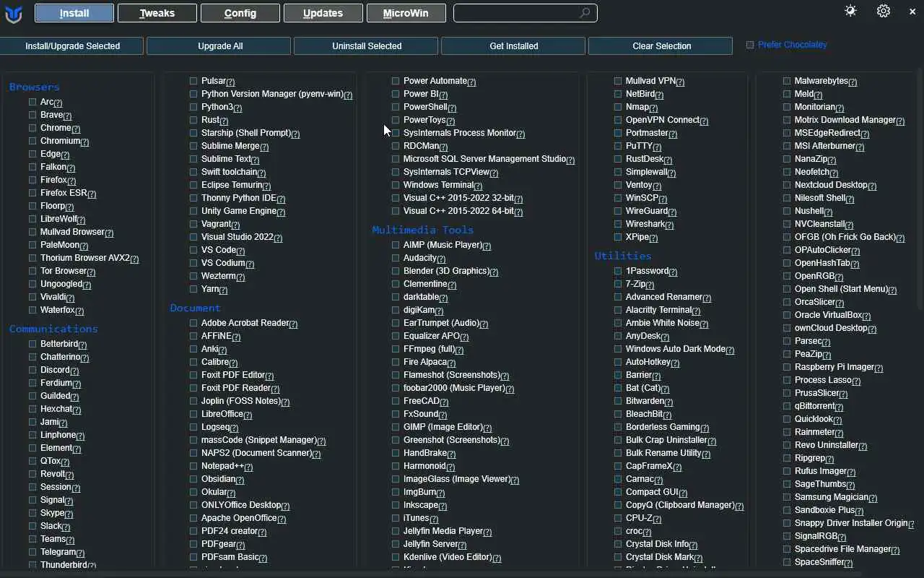The width and height of the screenshot is (924, 578).
Task: Open the Config tab
Action: coord(240,13)
